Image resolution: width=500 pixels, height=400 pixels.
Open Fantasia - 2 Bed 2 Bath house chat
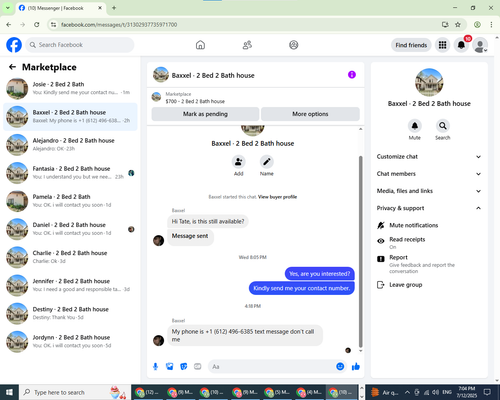tap(70, 173)
